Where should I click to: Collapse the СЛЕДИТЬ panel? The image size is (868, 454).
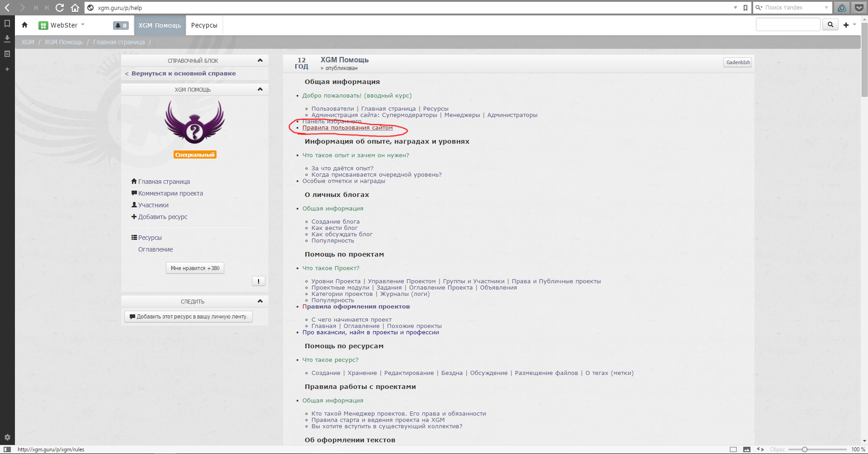click(x=260, y=301)
